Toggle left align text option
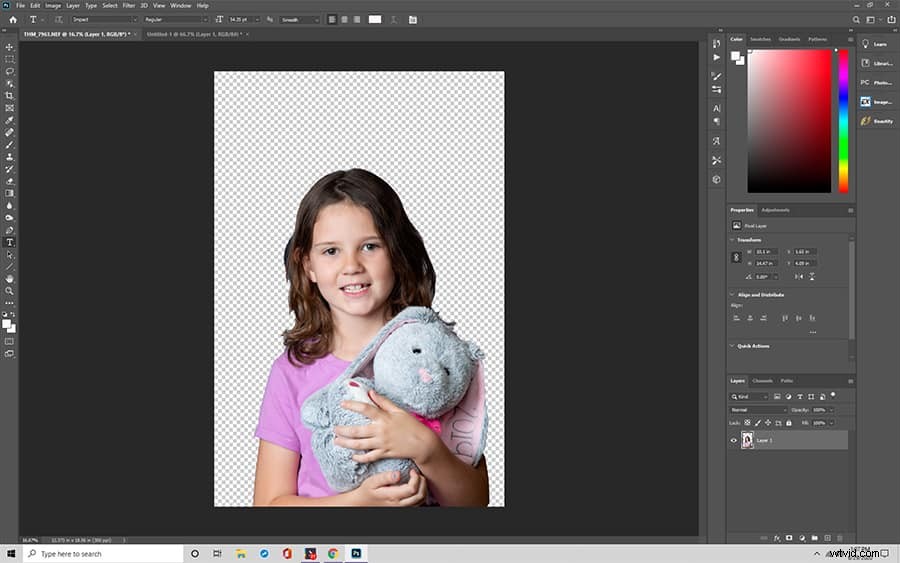The height and width of the screenshot is (563, 900). pos(332,20)
